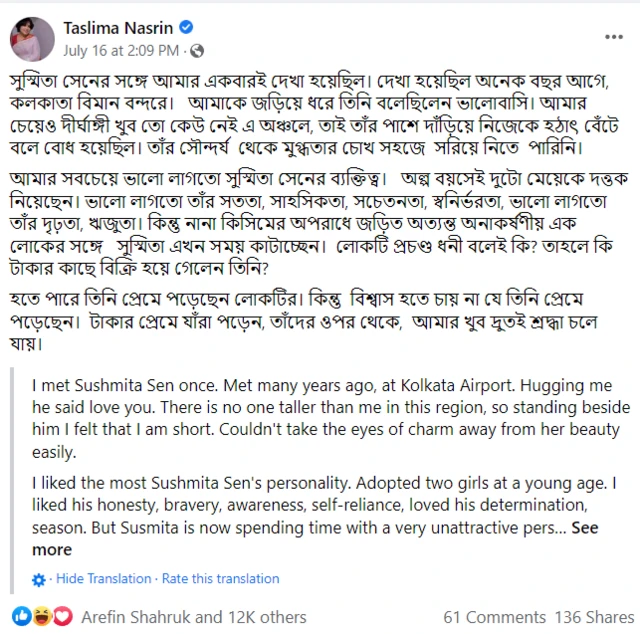
Task: Open the July 16 at 2:09 PM timestamp
Action: [x=121, y=49]
